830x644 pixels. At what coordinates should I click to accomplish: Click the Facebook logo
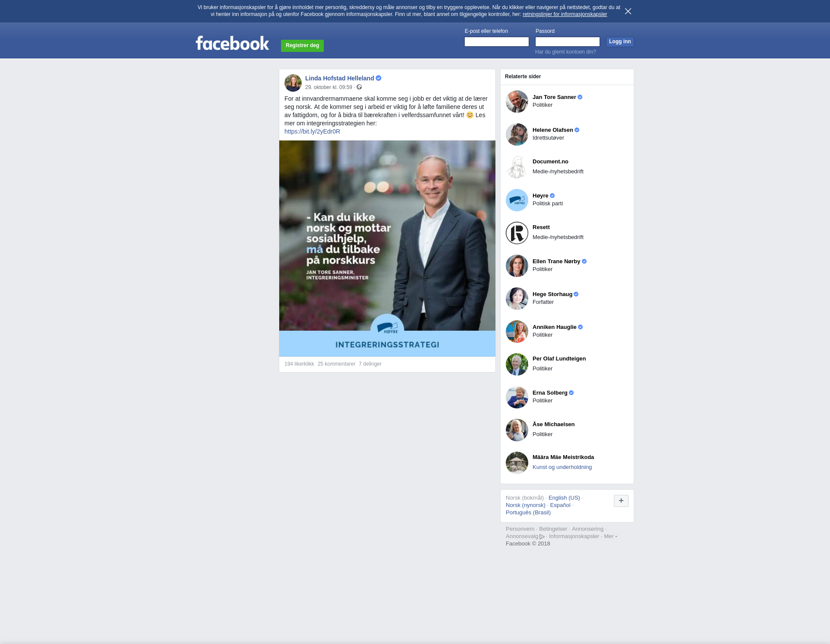[x=232, y=43]
